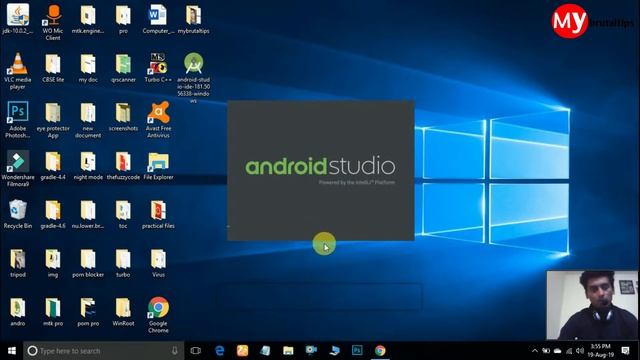The width and height of the screenshot is (640, 360).
Task: Click the search microphone icon
Action: [175, 351]
